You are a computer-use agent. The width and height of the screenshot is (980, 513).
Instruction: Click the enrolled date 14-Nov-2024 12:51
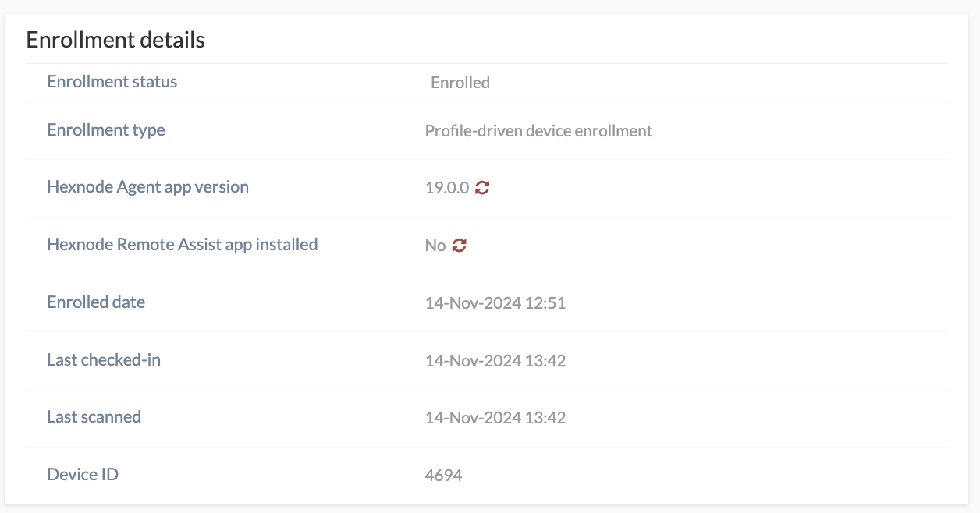[x=495, y=303]
